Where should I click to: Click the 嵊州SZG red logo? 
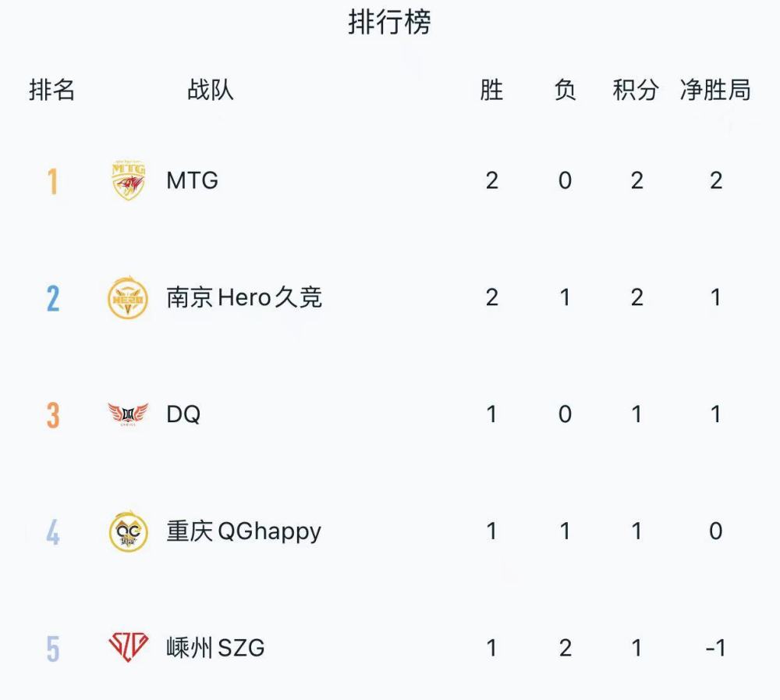[x=129, y=647]
